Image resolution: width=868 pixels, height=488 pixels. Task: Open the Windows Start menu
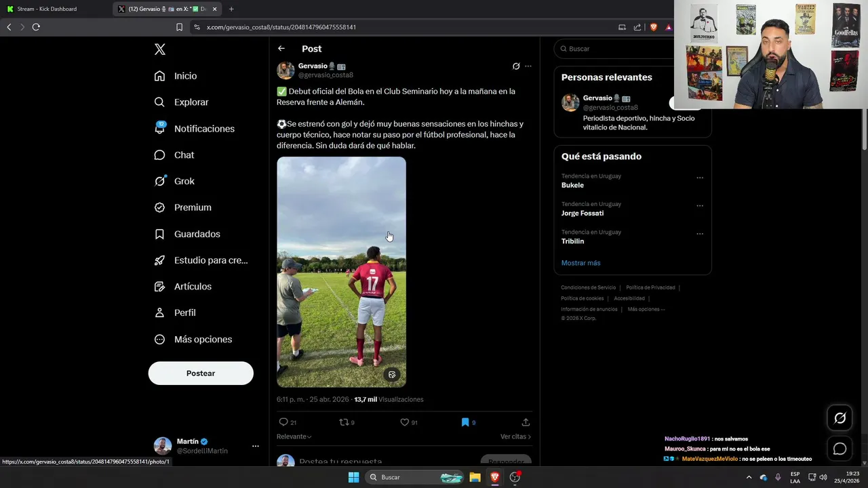[x=353, y=477]
